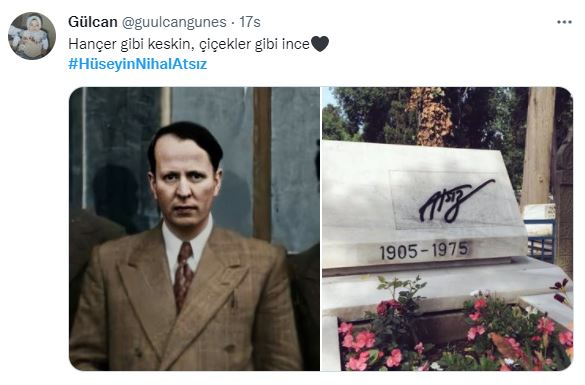Click the black heart emoji in tweet
This screenshot has height=385, width=585.
pyautogui.click(x=320, y=44)
